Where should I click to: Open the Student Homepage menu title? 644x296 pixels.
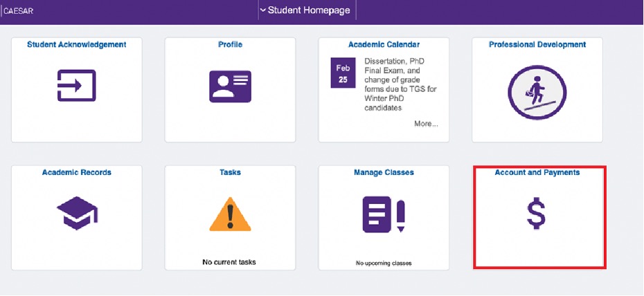[x=309, y=10]
